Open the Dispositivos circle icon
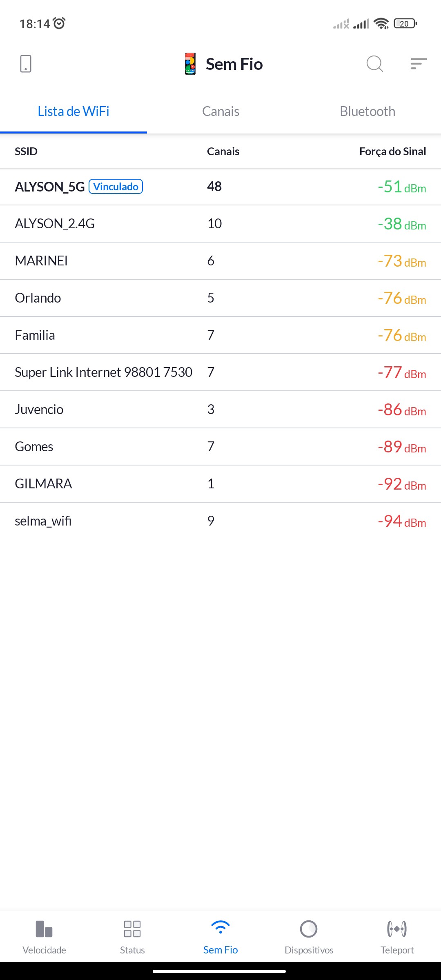This screenshot has width=441, height=980. (309, 929)
